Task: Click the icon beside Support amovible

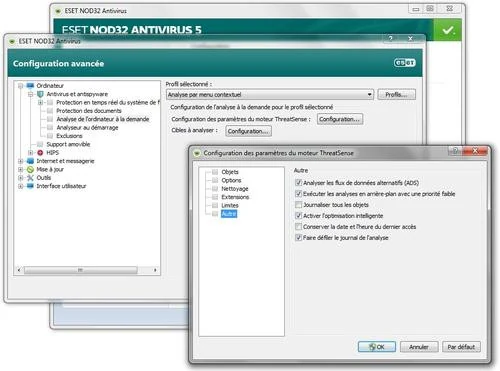Action: click(40, 144)
